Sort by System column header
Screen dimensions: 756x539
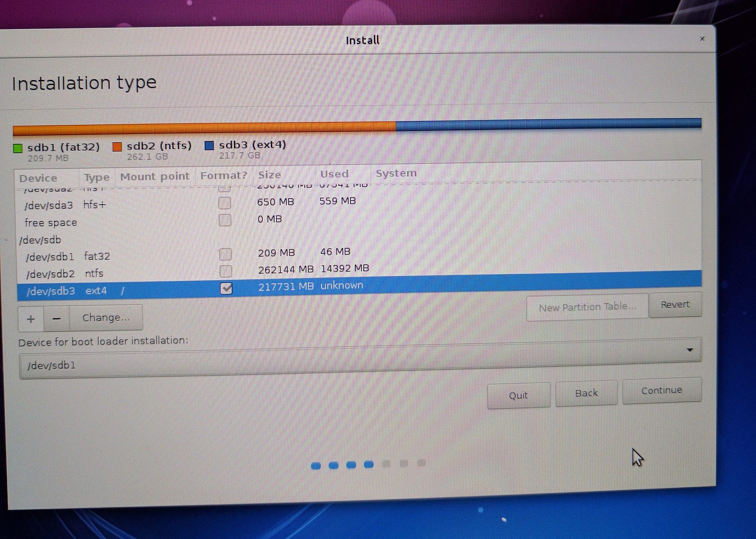tap(396, 173)
